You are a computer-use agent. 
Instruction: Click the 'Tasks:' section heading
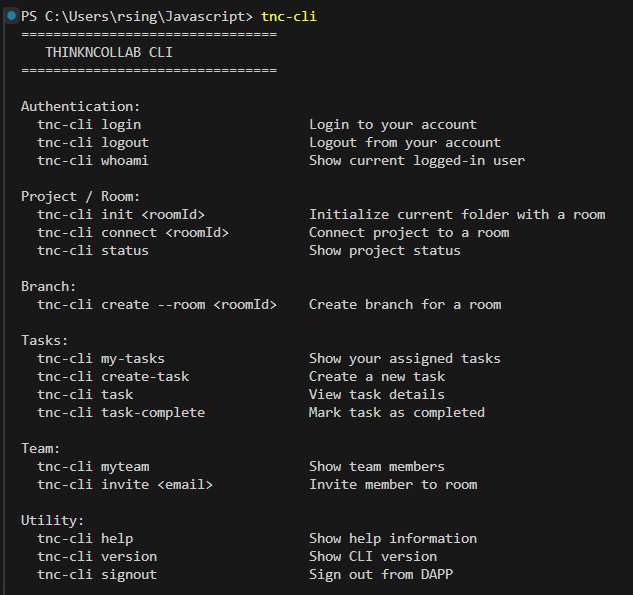pyautogui.click(x=44, y=341)
